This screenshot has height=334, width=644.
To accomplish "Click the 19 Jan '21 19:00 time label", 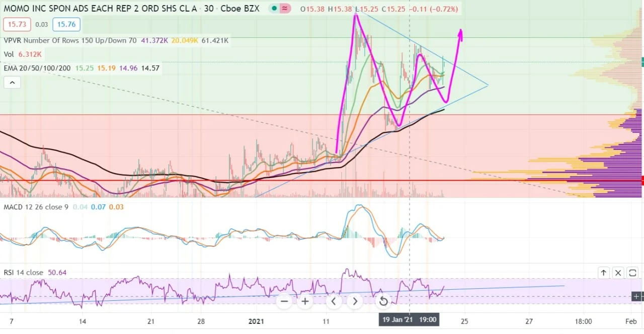I will coord(409,319).
